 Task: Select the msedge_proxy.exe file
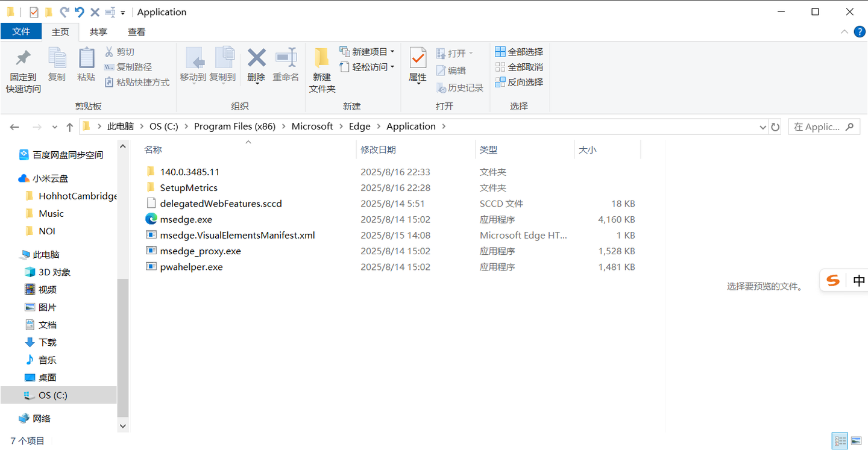coord(201,251)
